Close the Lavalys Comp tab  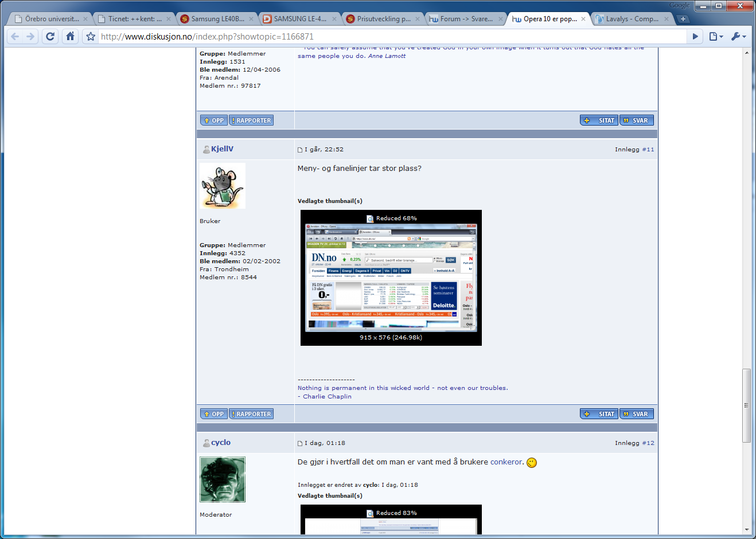tap(667, 19)
